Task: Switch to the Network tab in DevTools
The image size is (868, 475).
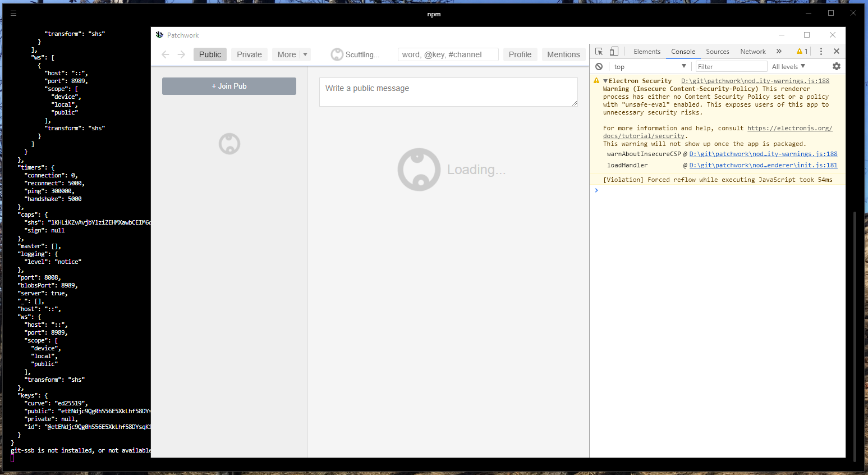Action: [x=753, y=52]
